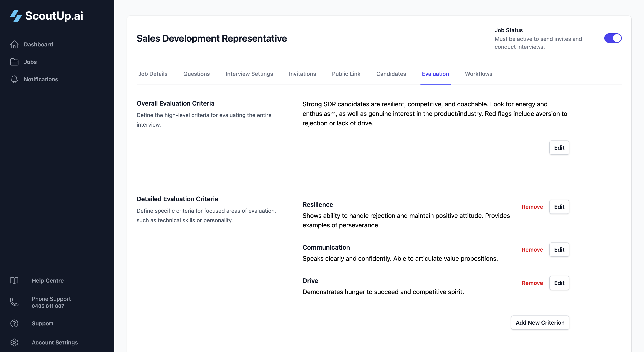This screenshot has width=644, height=352.
Task: Open the Workflows tab
Action: point(478,74)
